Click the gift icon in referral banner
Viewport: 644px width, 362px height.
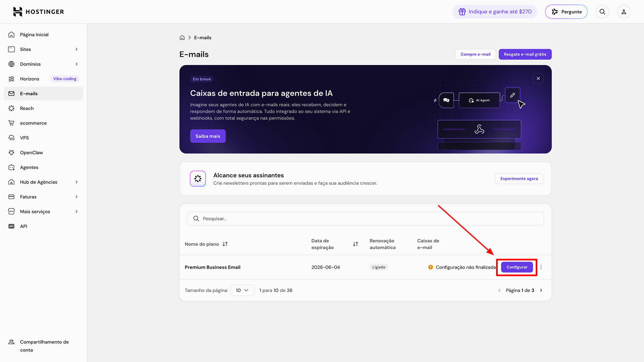(462, 12)
